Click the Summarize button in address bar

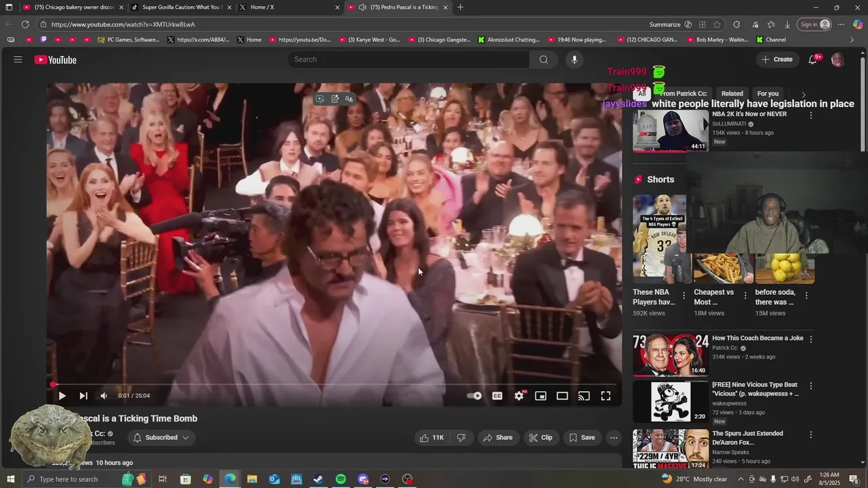point(670,24)
